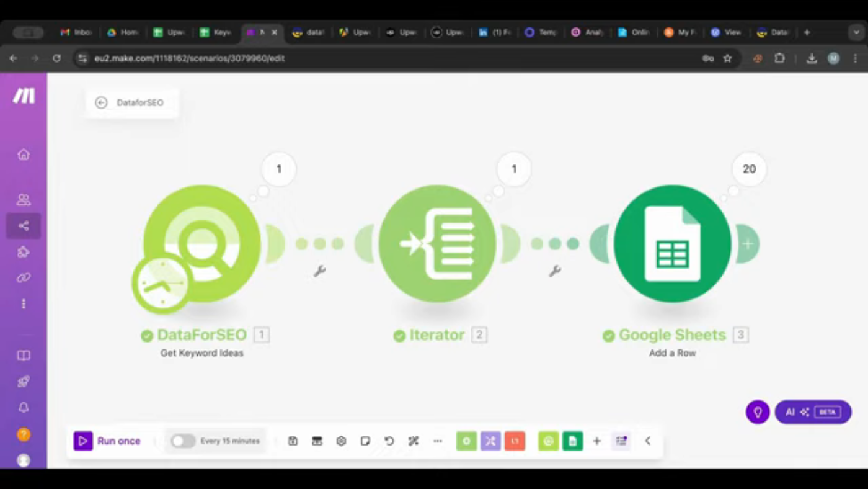This screenshot has height=489, width=868.
Task: Open the Chrome profile M avatar
Action: [x=834, y=58]
